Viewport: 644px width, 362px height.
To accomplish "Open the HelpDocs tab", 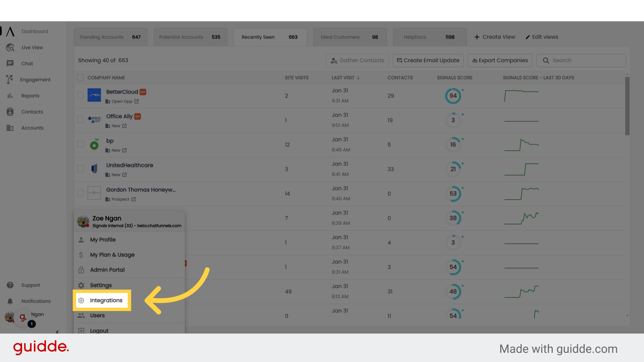I will (x=430, y=37).
